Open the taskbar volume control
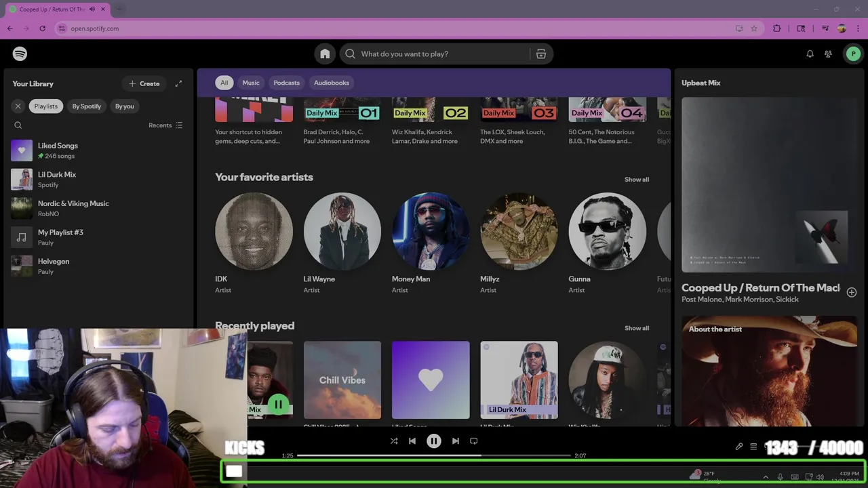 pyautogui.click(x=821, y=477)
